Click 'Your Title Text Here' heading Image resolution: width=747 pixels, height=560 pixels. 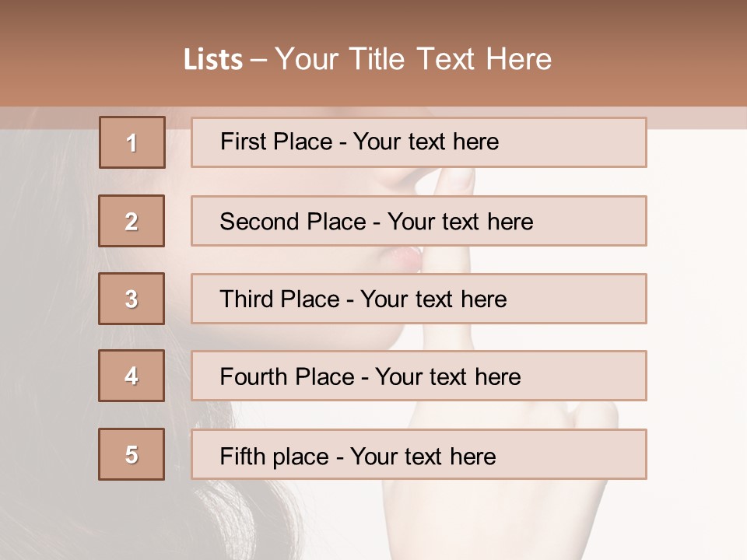point(413,59)
